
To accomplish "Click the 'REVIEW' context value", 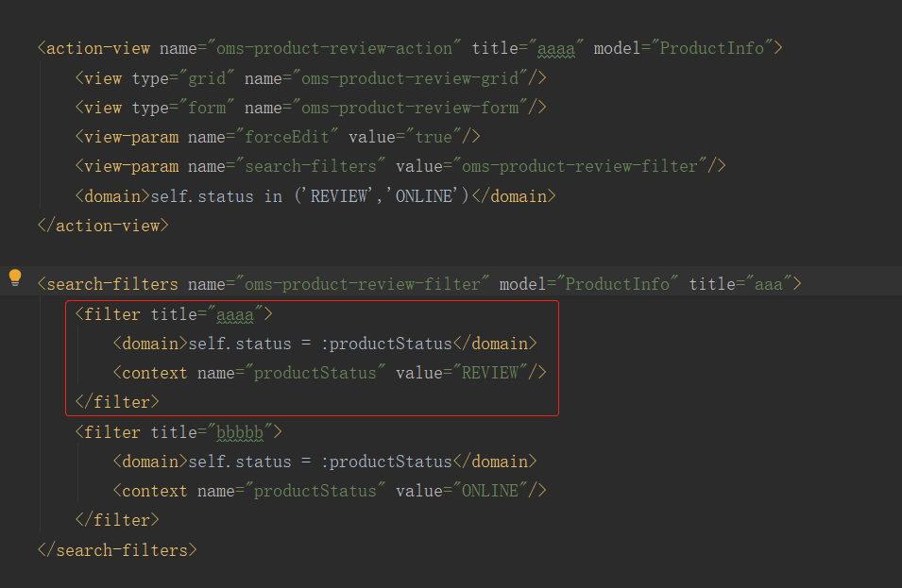I will (x=489, y=373).
